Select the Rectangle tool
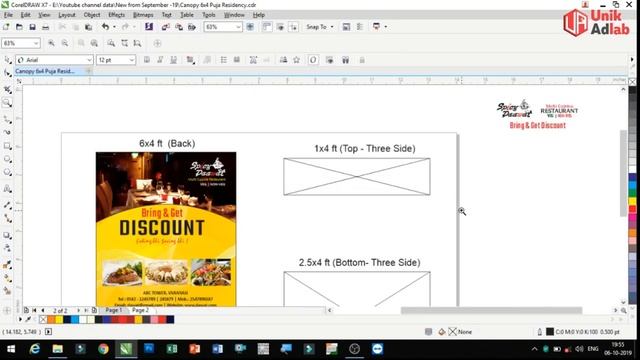The image size is (640, 360). click(7, 146)
